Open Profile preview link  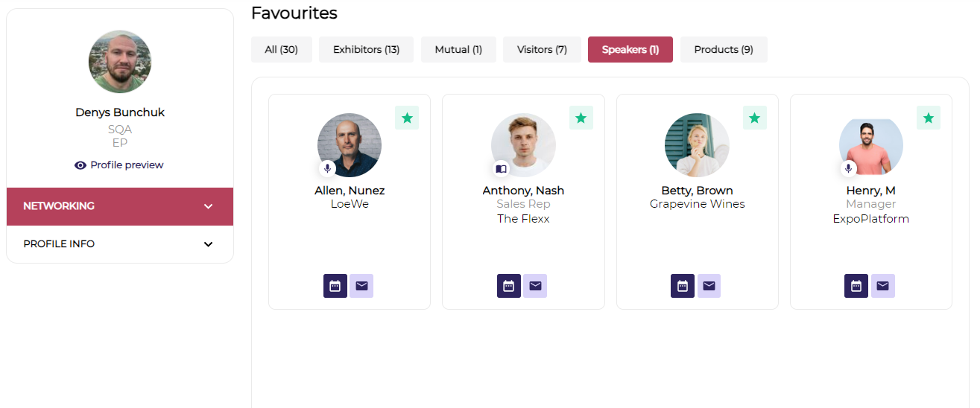click(x=119, y=165)
